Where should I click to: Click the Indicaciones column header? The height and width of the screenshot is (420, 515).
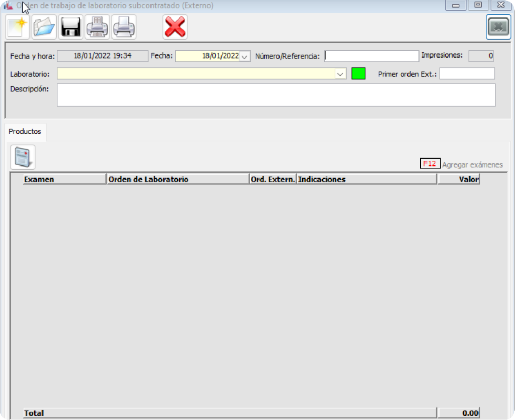click(x=366, y=179)
